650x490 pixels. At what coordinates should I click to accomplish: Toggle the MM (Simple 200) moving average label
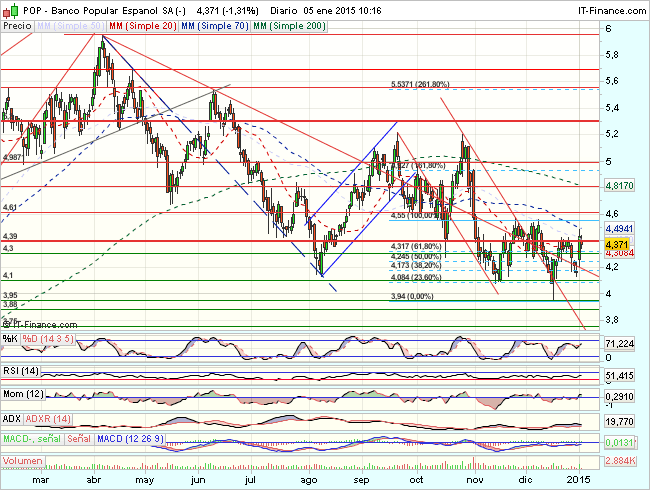289,26
